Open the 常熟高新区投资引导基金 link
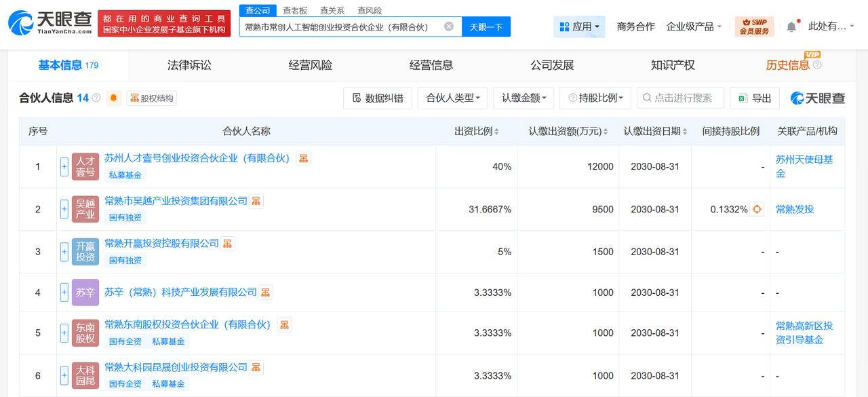 tap(804, 333)
